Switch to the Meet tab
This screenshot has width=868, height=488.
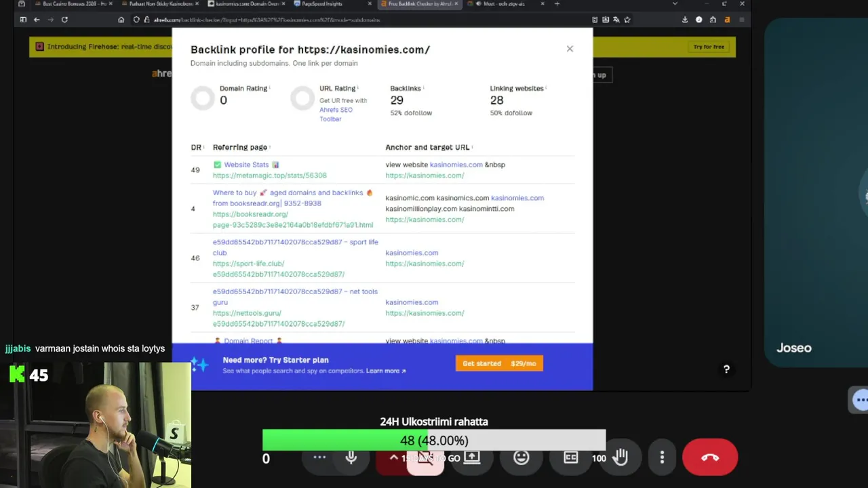[x=505, y=4]
